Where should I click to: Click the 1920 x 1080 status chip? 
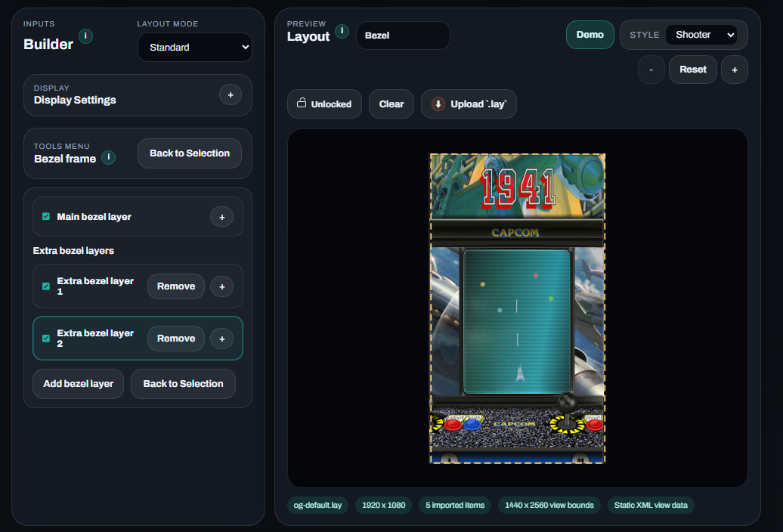click(383, 505)
